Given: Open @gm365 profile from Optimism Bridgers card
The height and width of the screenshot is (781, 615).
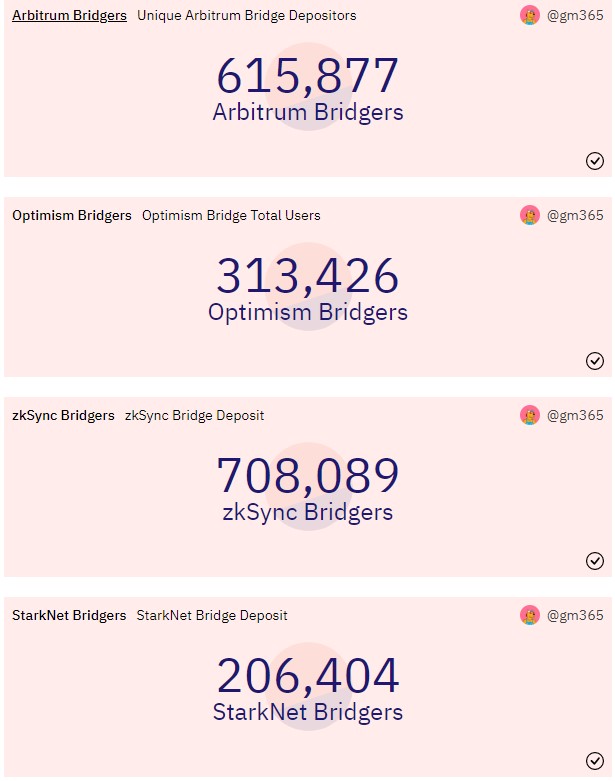Looking at the screenshot, I should coord(575,215).
